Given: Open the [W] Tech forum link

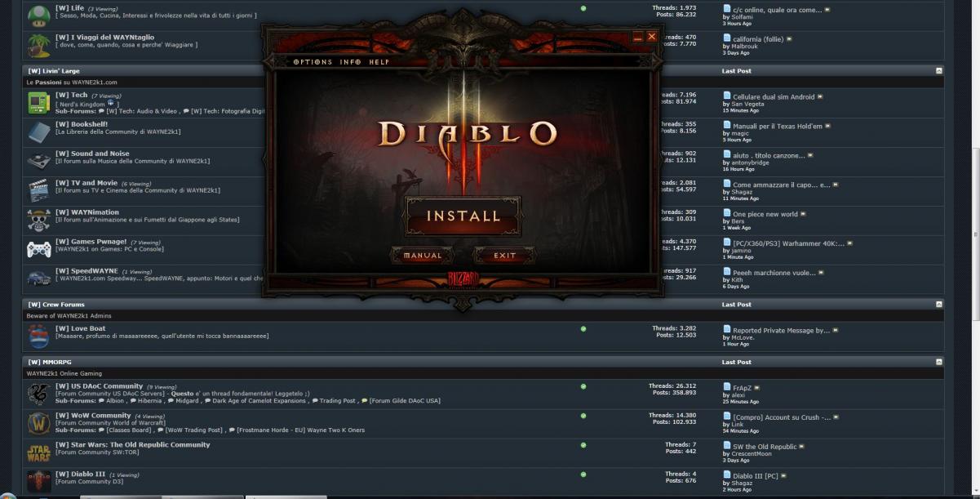Looking at the screenshot, I should [x=72, y=95].
